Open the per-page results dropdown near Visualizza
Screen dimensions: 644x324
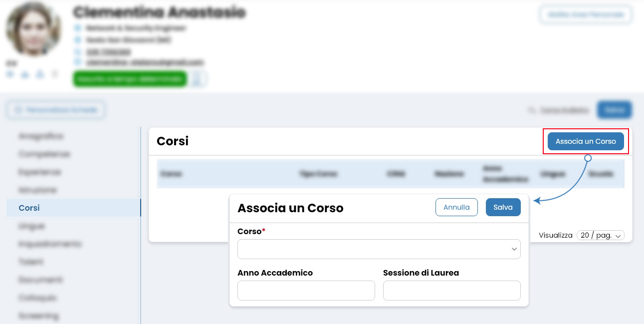point(601,235)
